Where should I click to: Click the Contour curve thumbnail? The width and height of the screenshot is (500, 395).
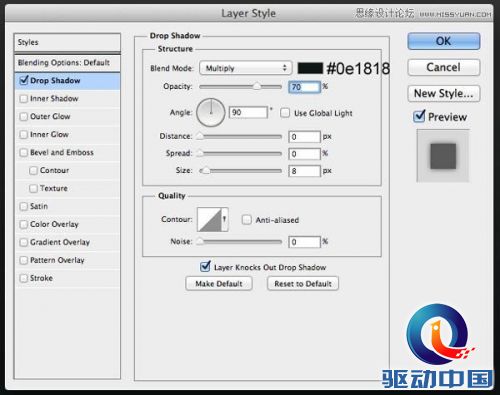pyautogui.click(x=210, y=219)
